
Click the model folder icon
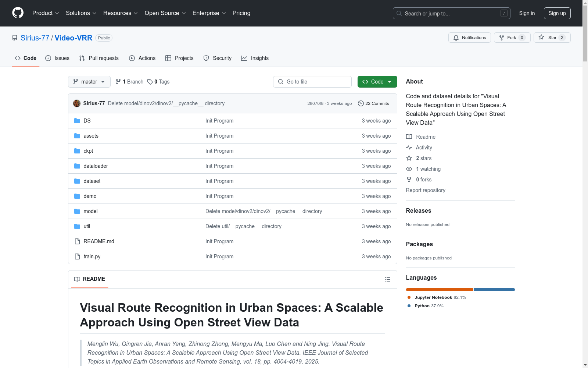pyautogui.click(x=77, y=211)
